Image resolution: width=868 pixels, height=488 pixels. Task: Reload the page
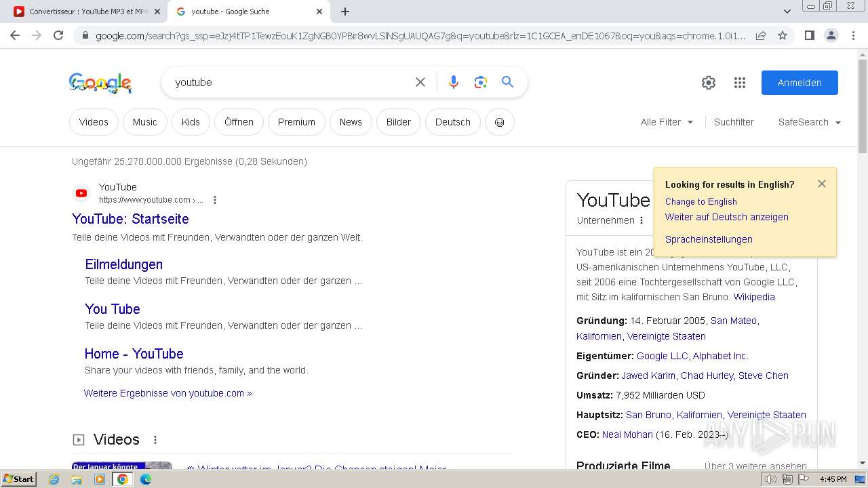[58, 35]
